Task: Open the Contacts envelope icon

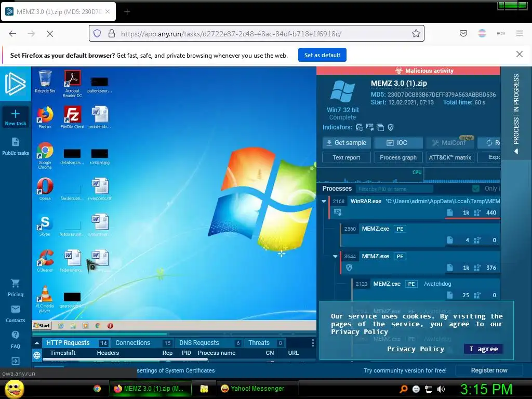Action: (x=15, y=309)
